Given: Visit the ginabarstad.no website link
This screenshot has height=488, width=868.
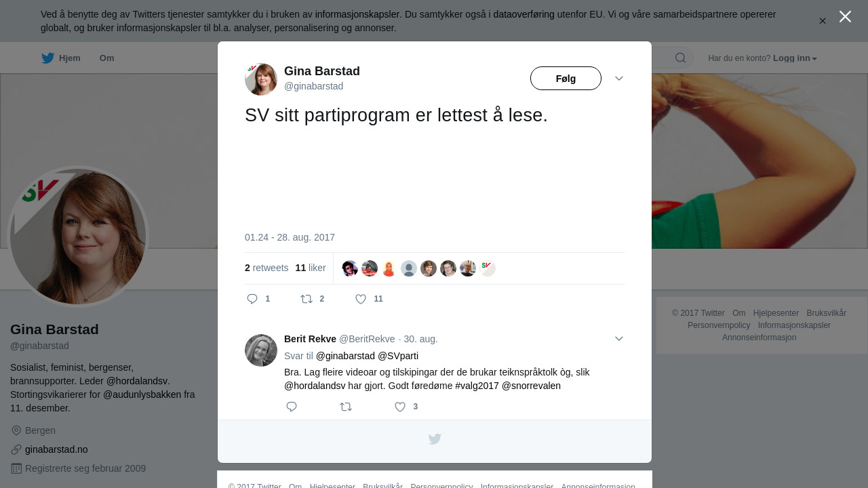Looking at the screenshot, I should point(56,449).
